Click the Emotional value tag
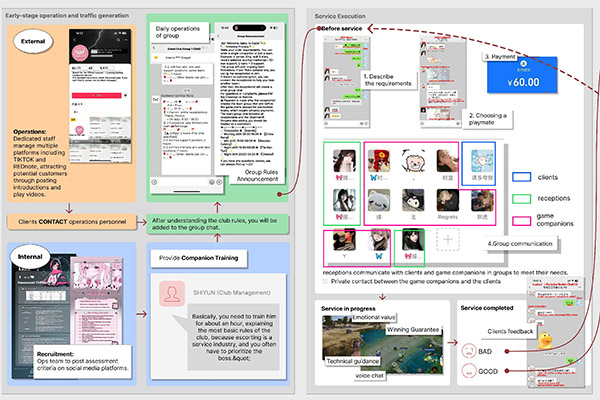This screenshot has width=600, height=400. coord(373,317)
